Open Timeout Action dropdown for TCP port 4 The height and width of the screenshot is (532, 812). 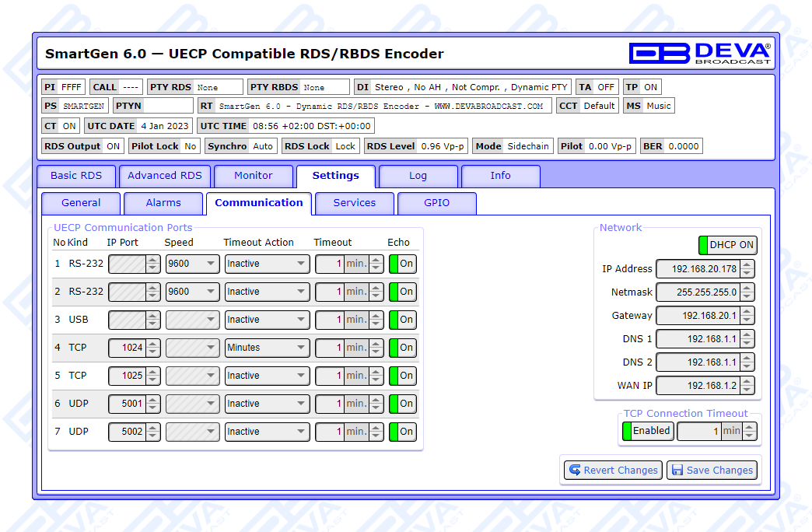pyautogui.click(x=267, y=348)
